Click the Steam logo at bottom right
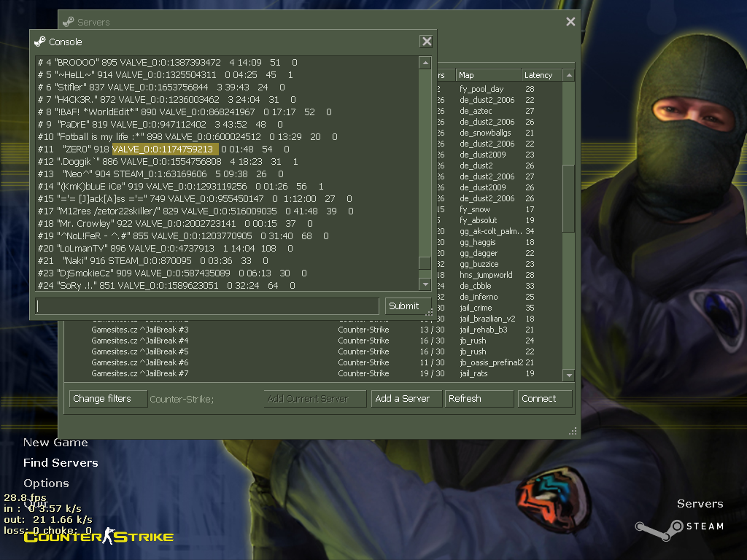The width and height of the screenshot is (747, 560). pyautogui.click(x=679, y=529)
